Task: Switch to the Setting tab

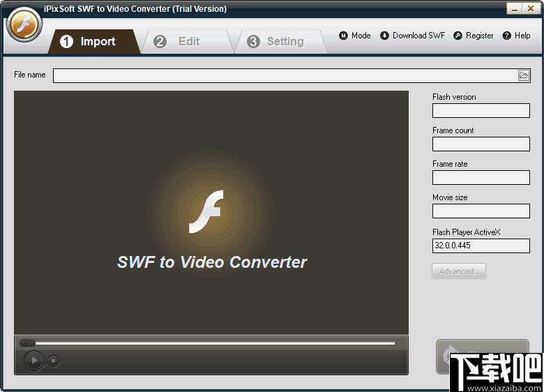Action: coord(281,42)
